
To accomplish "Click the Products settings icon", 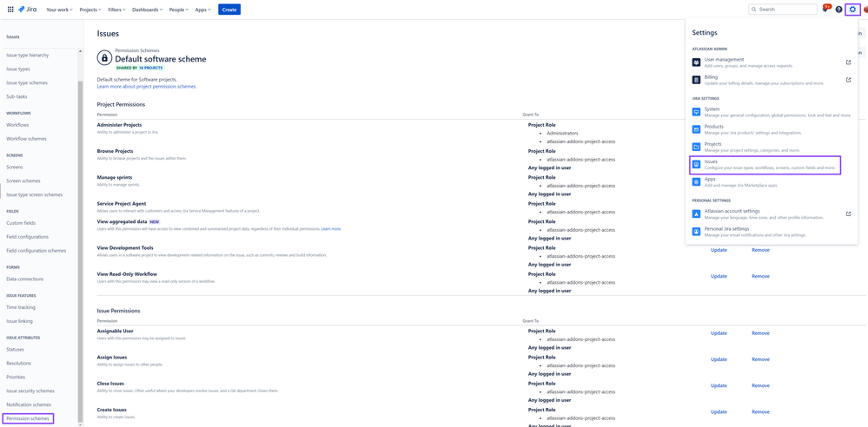I will (x=696, y=128).
